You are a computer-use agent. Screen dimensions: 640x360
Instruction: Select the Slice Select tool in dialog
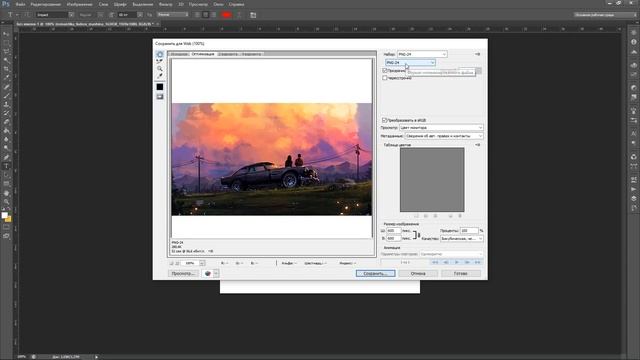[160, 61]
